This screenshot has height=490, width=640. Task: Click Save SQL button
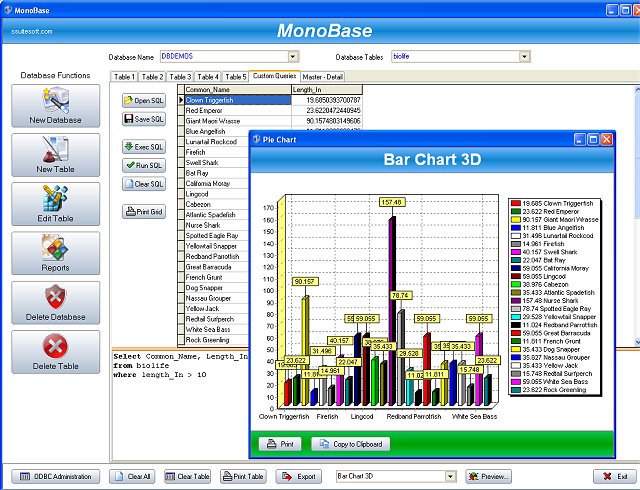(x=144, y=119)
